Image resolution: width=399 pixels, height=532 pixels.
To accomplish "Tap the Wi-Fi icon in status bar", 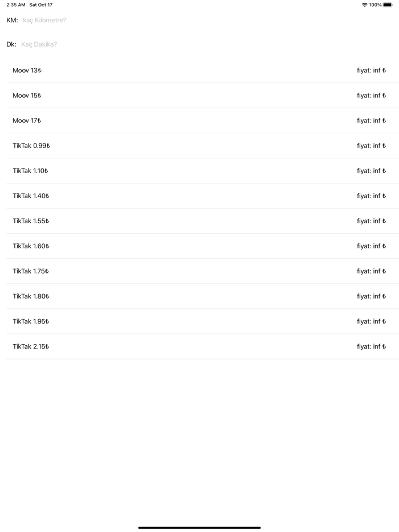I will click(x=364, y=5).
